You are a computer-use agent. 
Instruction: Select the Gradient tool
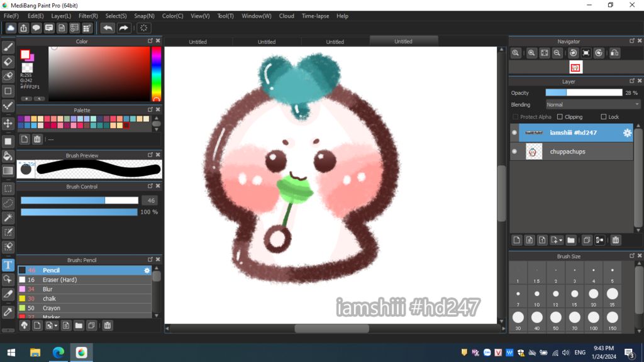pyautogui.click(x=8, y=170)
